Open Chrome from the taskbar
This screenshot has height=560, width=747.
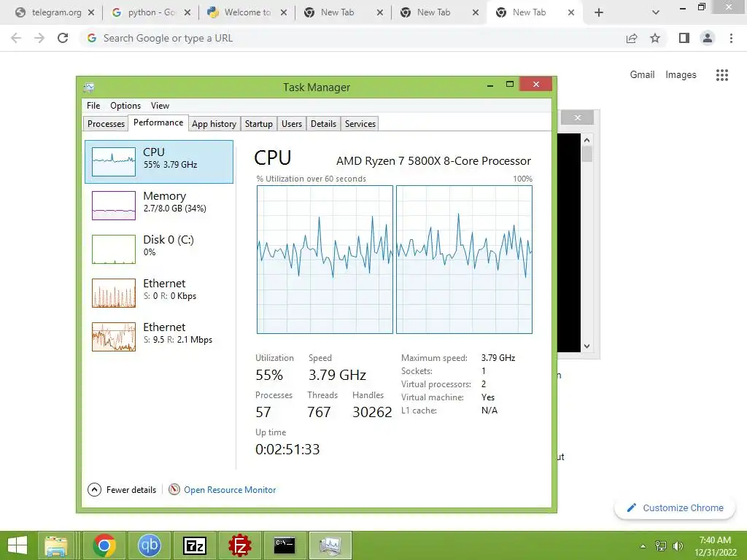pyautogui.click(x=104, y=545)
